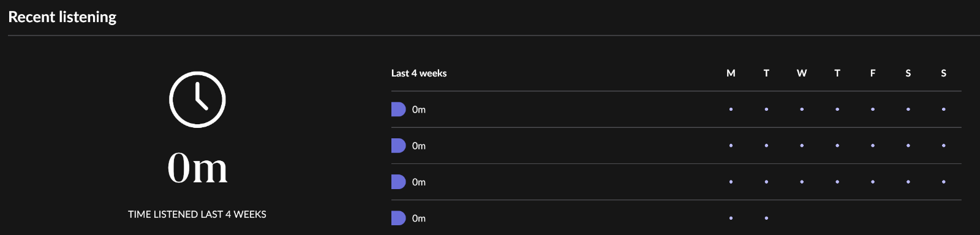Select Monday dot in the first week row
Viewport: 980px width, 235px height.
(731, 110)
